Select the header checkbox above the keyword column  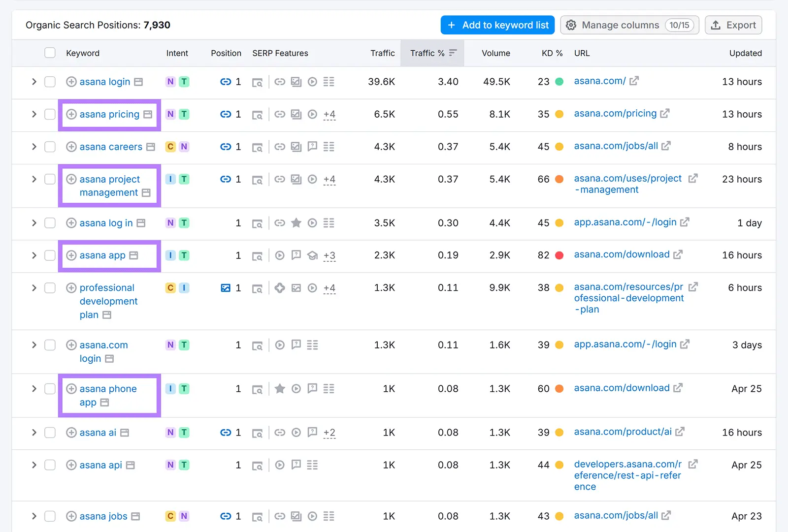(50, 53)
